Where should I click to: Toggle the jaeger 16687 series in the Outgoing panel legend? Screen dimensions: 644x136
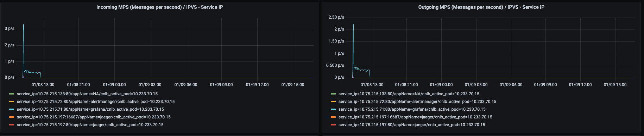pyautogui.click(x=415, y=117)
